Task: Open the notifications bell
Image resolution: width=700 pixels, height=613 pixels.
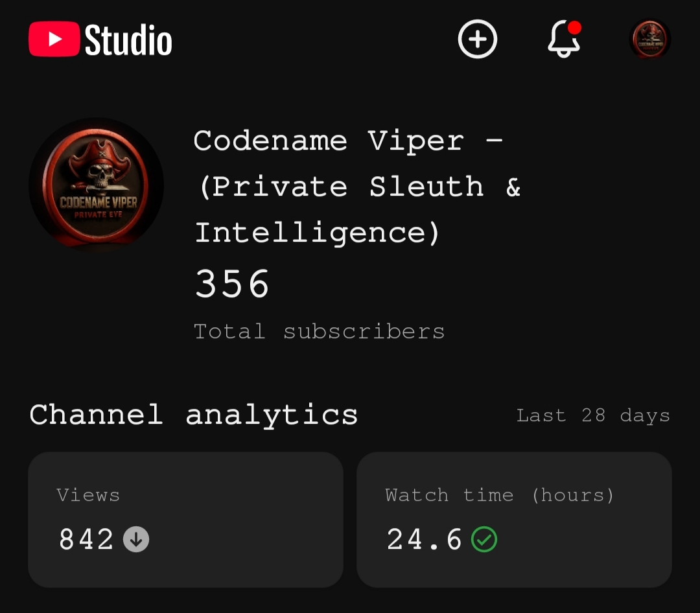Action: pyautogui.click(x=564, y=40)
